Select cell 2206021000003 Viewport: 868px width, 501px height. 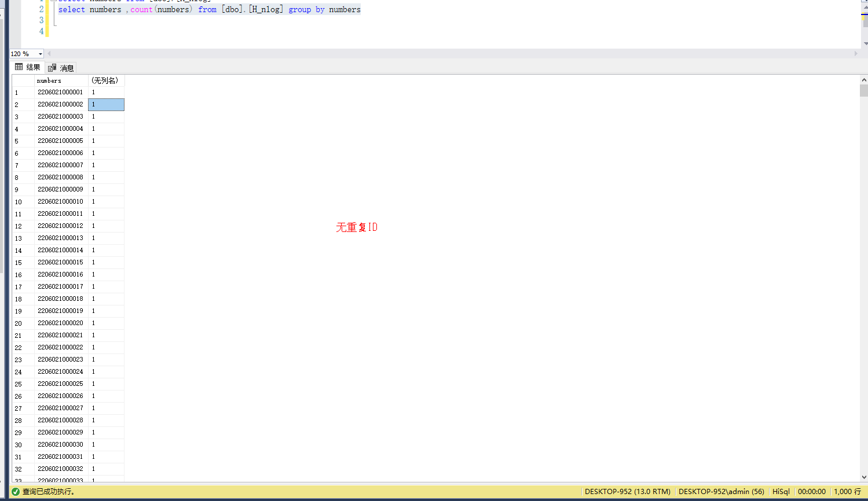pos(61,116)
